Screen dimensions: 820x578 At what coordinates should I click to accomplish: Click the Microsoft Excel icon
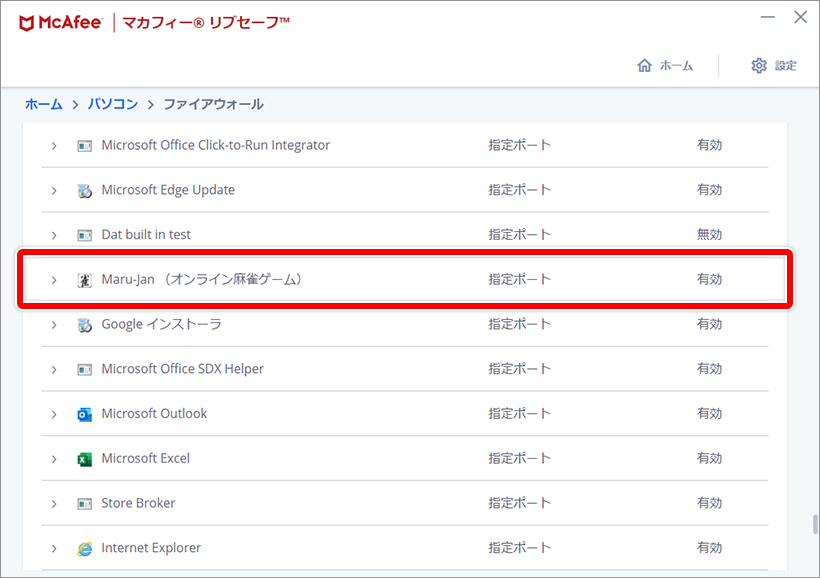point(84,459)
